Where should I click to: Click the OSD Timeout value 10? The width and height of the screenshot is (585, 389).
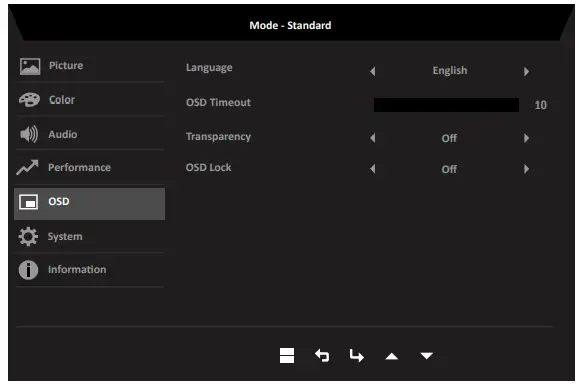point(541,105)
